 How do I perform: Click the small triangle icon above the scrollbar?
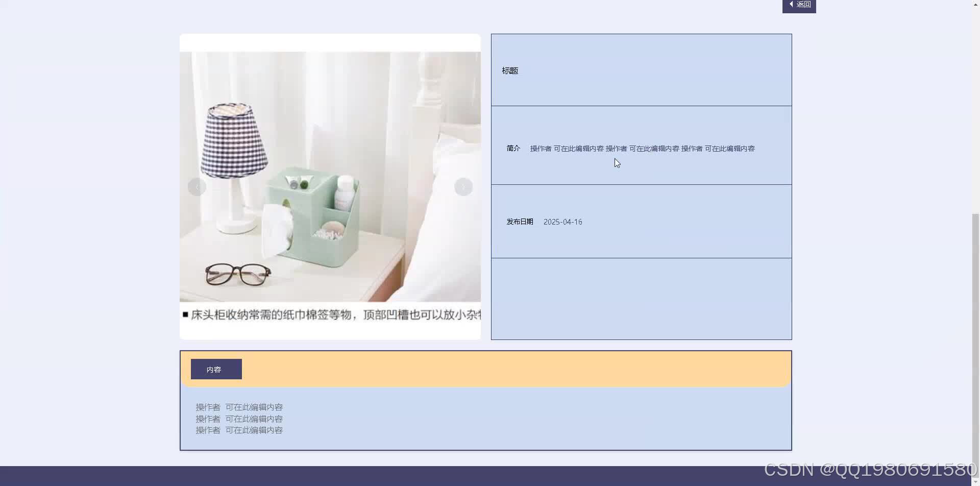point(975,4)
